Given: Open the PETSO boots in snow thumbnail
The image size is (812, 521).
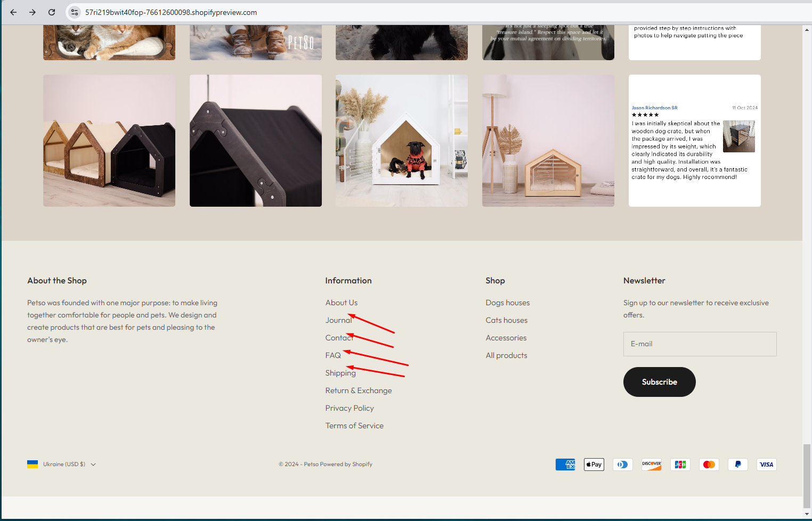Looking at the screenshot, I should pyautogui.click(x=256, y=42).
